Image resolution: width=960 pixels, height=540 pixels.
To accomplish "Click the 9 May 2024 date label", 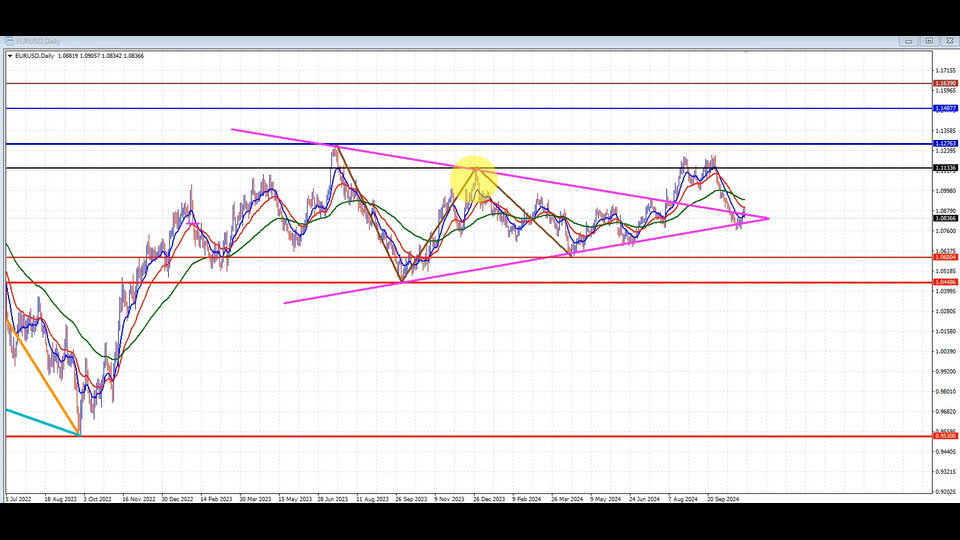I will click(606, 499).
